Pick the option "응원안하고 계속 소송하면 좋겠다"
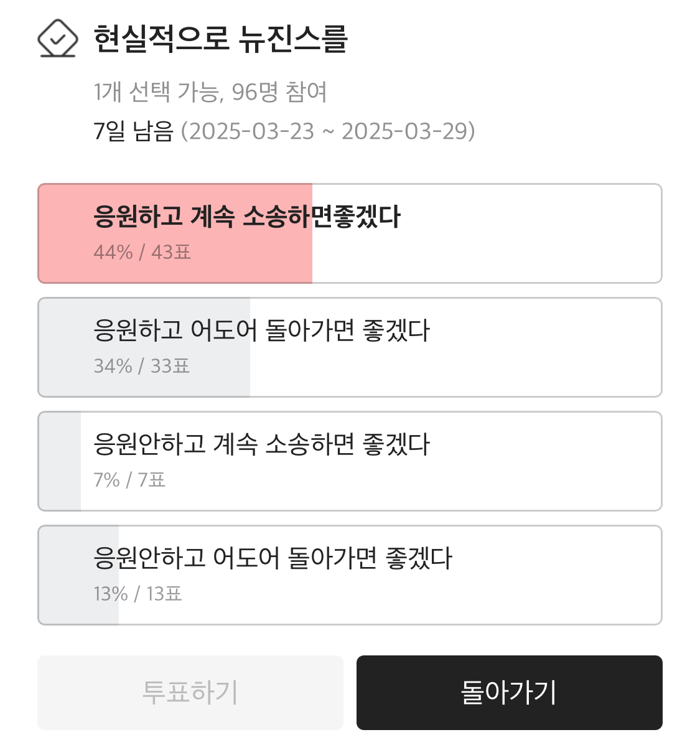The width and height of the screenshot is (700, 750). point(261,444)
